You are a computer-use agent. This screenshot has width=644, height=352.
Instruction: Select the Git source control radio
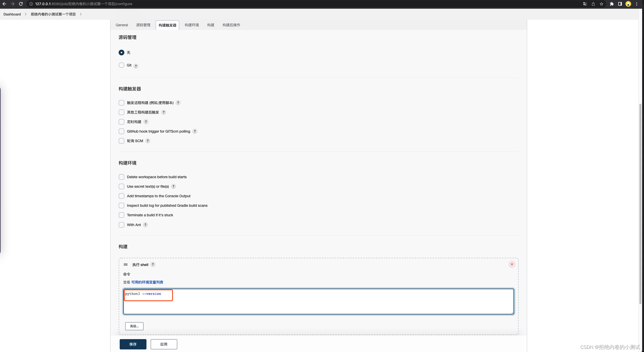pyautogui.click(x=121, y=65)
